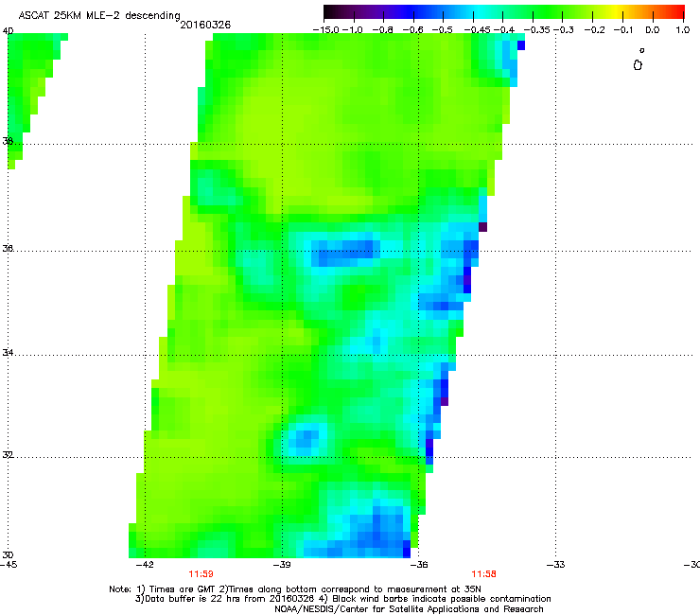Click the latitude axis label '38'

click(8, 141)
